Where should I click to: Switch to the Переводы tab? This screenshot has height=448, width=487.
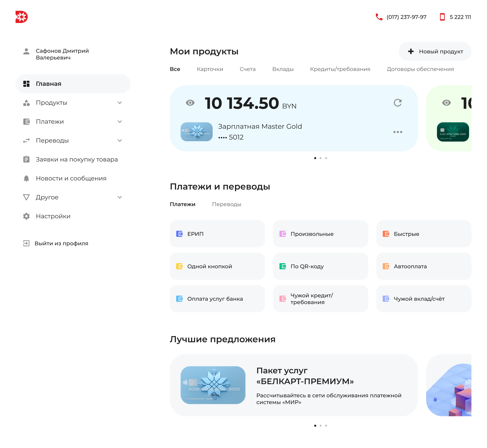(226, 204)
